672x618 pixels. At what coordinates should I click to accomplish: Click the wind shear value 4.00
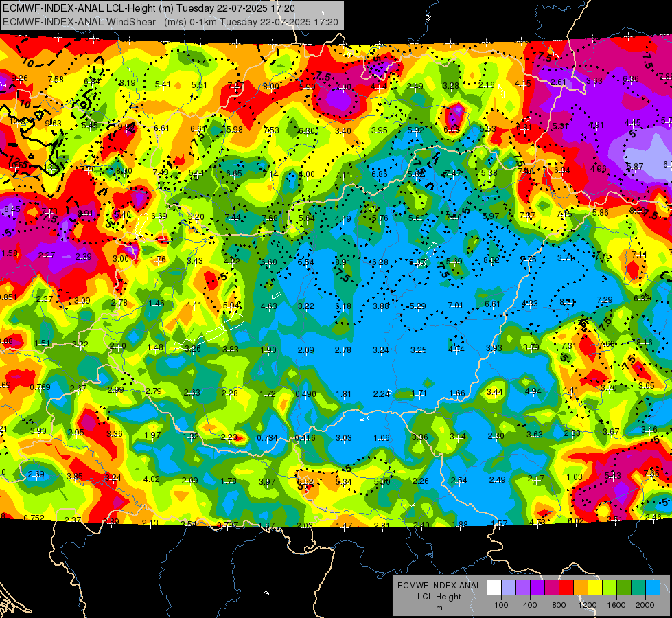pos(306,174)
